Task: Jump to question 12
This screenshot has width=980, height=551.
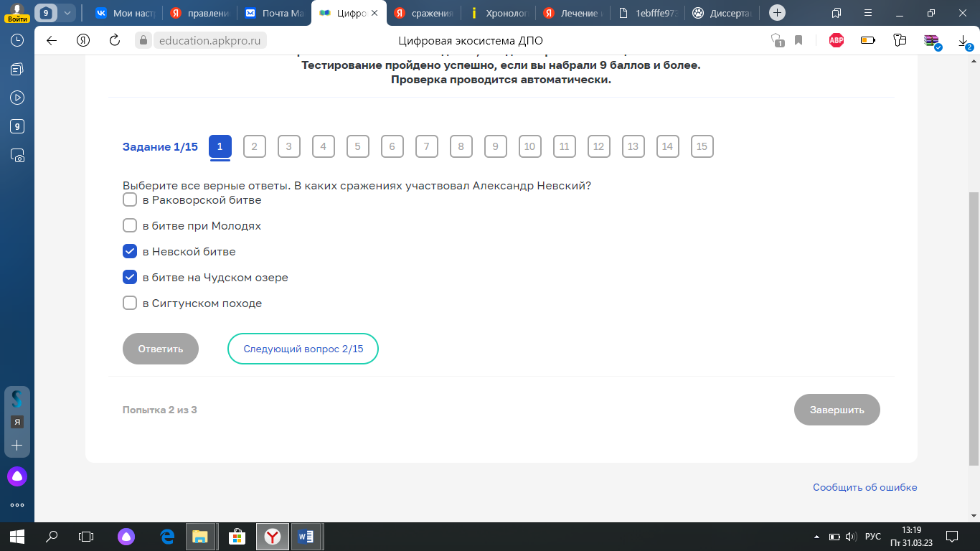Action: pyautogui.click(x=598, y=146)
